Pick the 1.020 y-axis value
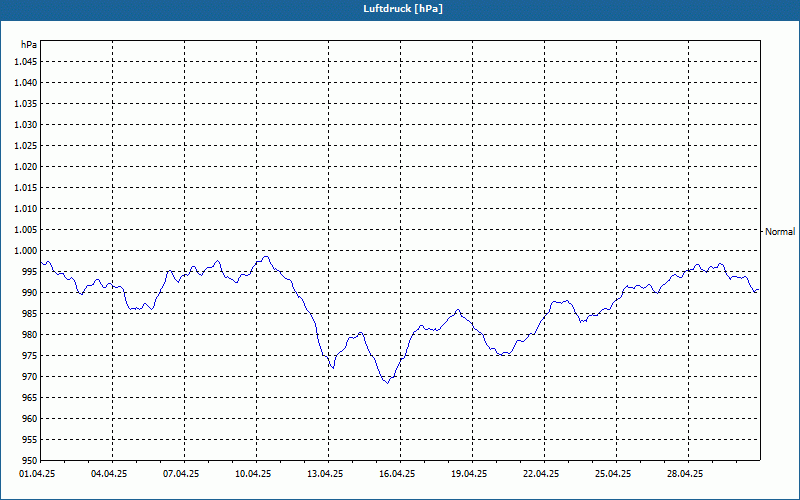The width and height of the screenshot is (800, 500). pos(26,166)
